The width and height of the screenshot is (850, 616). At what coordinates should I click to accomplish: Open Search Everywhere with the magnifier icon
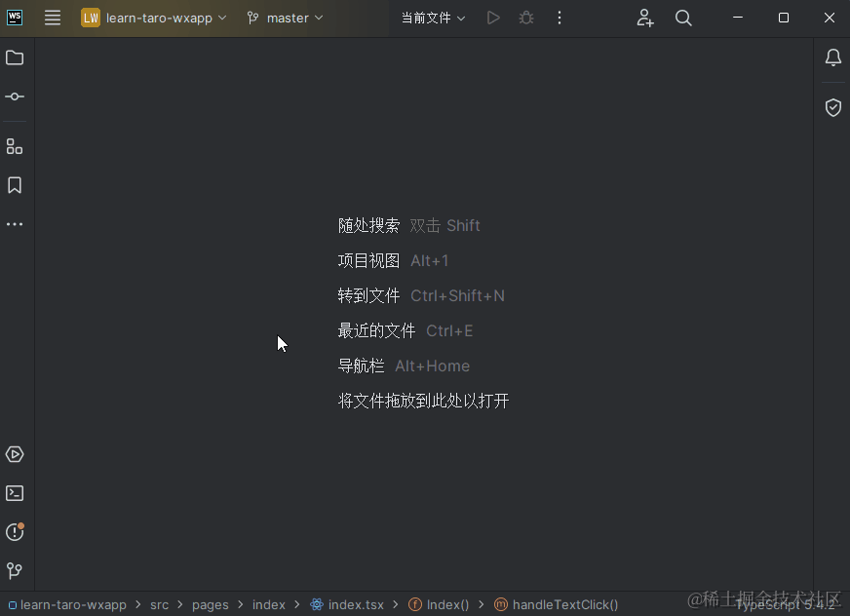tap(683, 18)
